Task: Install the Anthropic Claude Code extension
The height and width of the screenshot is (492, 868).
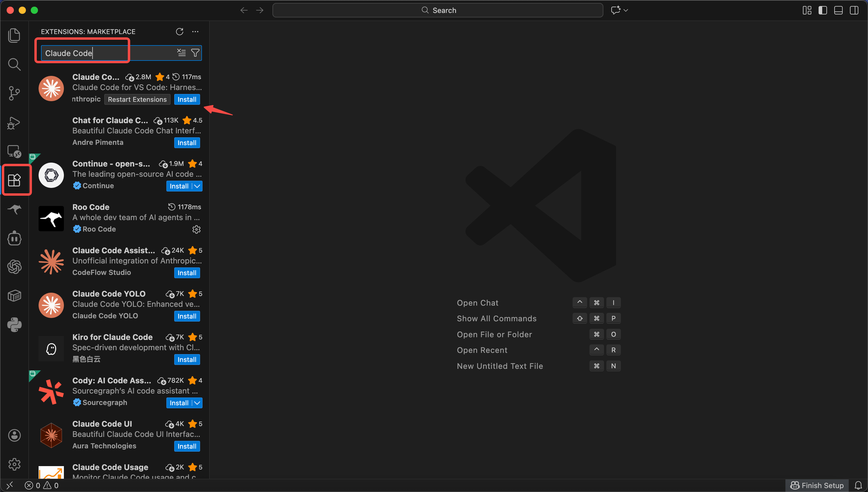Action: coord(187,99)
